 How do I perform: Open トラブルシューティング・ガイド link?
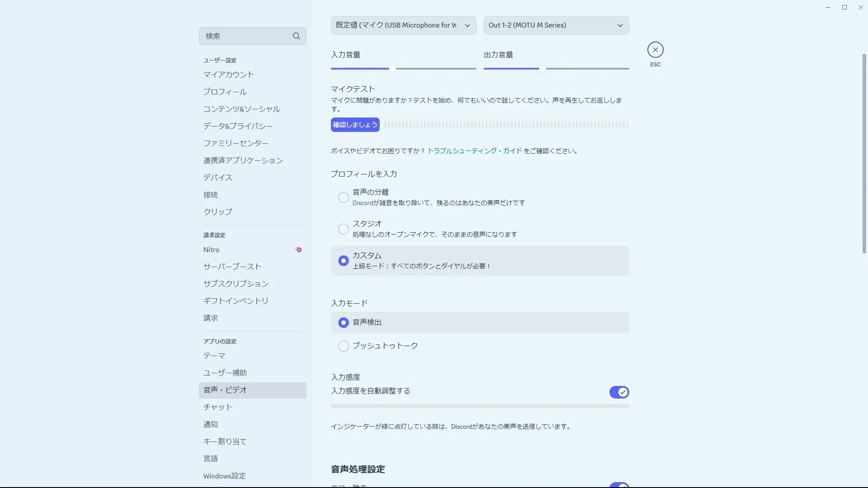pos(474,151)
